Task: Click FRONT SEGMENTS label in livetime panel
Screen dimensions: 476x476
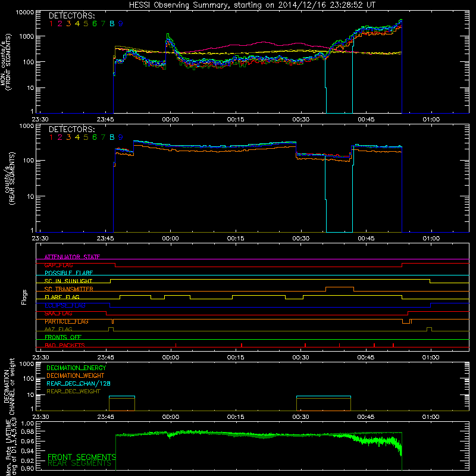Action: coord(82,457)
